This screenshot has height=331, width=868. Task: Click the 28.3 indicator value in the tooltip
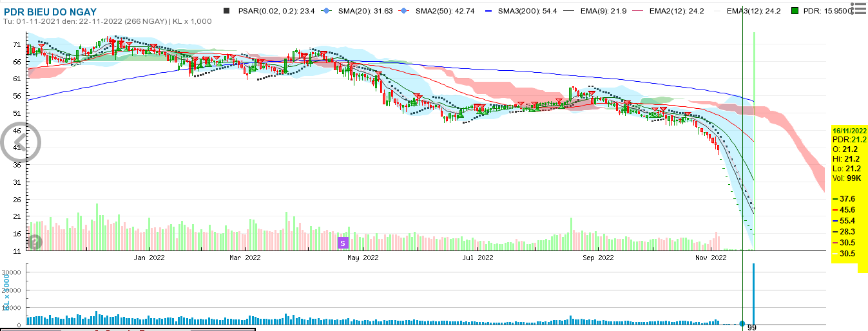pyautogui.click(x=847, y=232)
